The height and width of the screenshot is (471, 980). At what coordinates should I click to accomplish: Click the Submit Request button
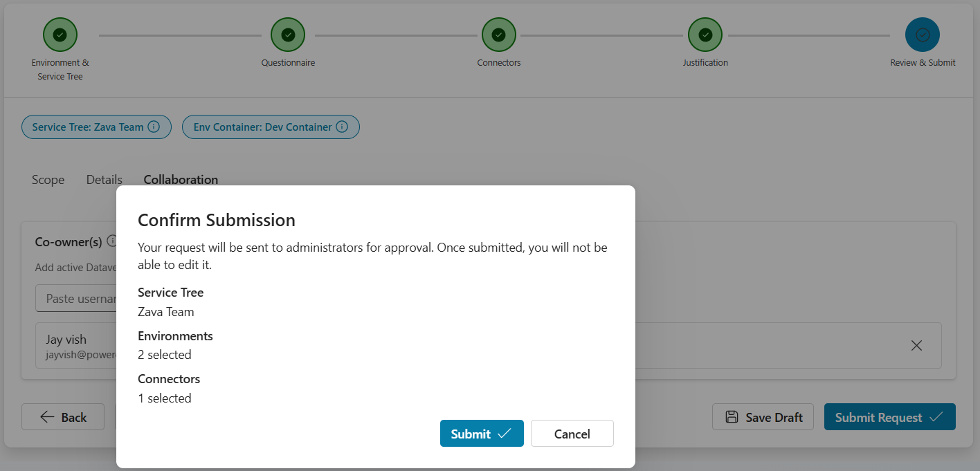point(890,417)
